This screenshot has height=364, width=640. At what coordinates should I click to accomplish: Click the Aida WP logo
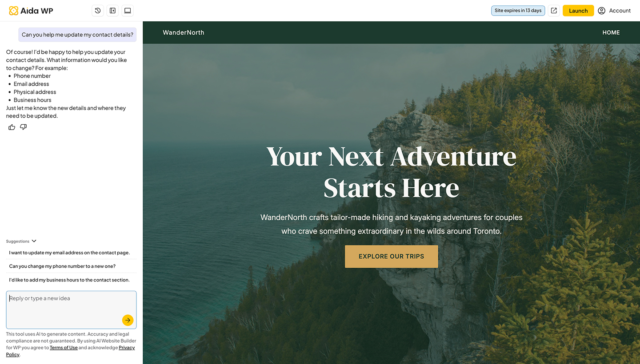pyautogui.click(x=31, y=11)
